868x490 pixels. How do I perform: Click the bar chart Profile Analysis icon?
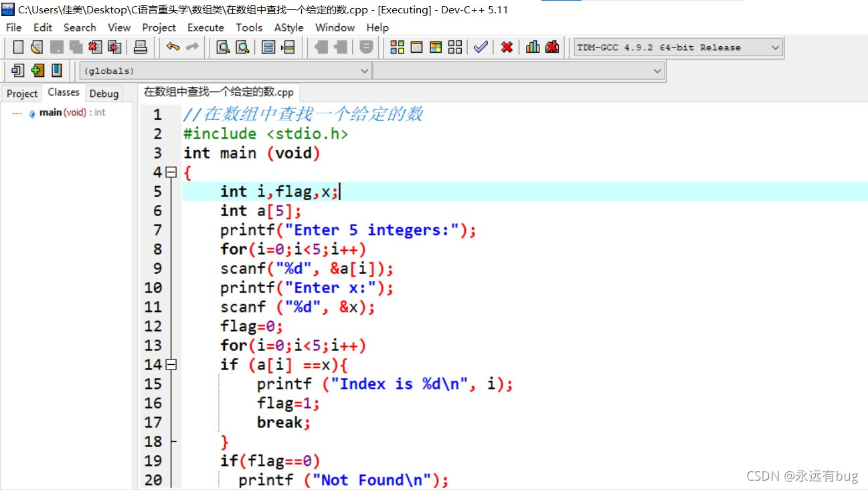click(x=533, y=48)
